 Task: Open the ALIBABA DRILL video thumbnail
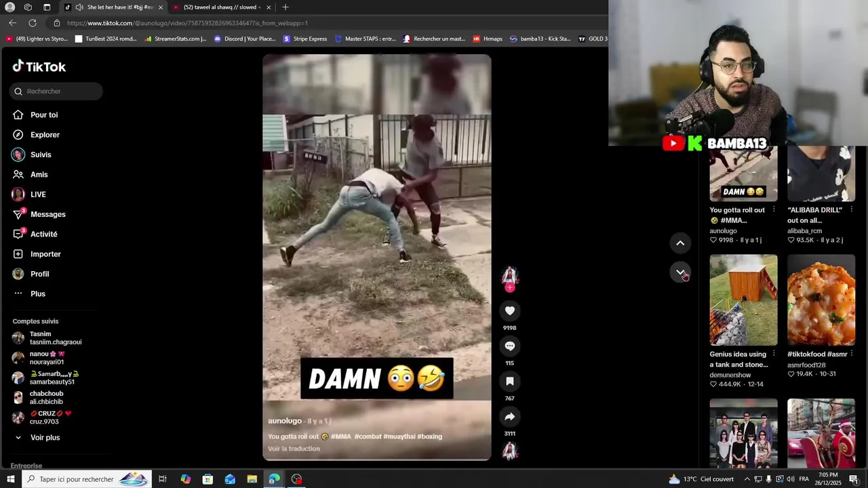(821, 174)
